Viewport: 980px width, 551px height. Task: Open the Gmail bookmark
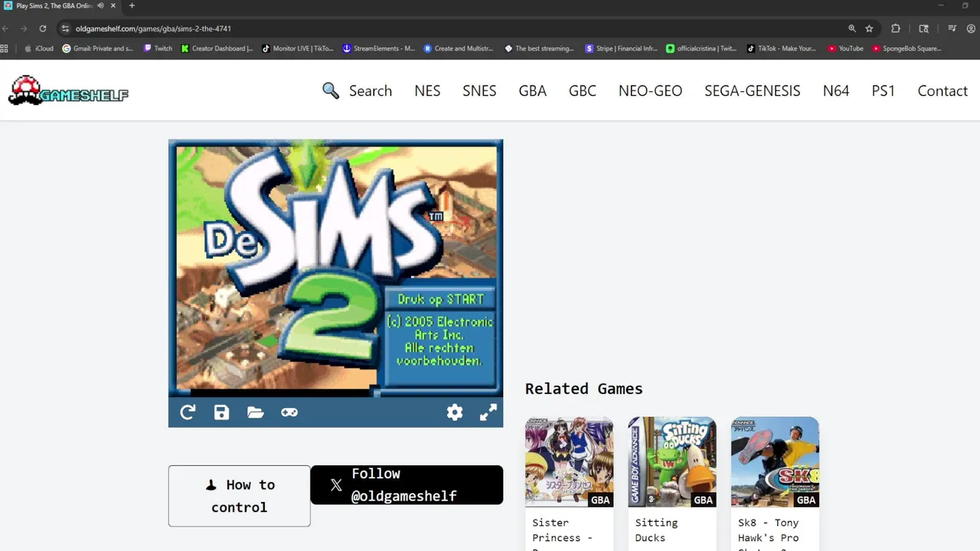97,48
